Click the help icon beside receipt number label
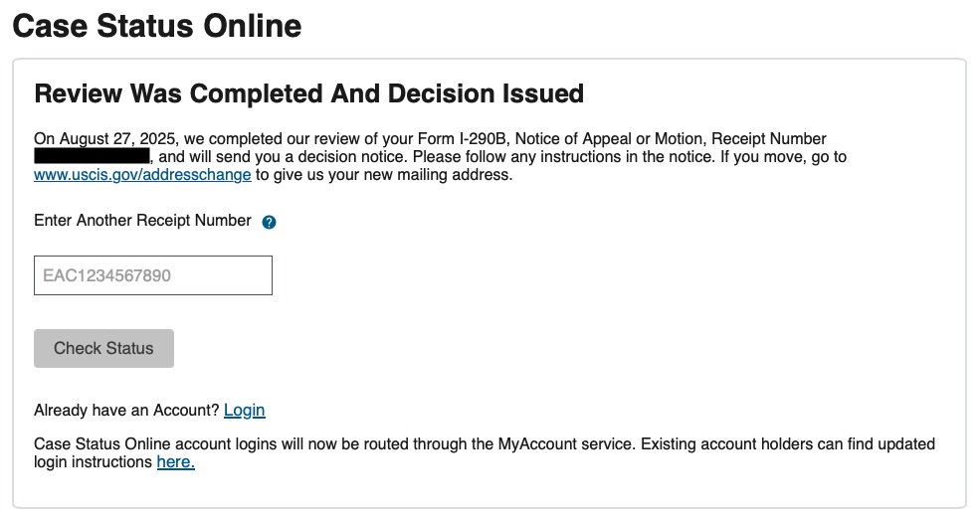 tap(269, 222)
